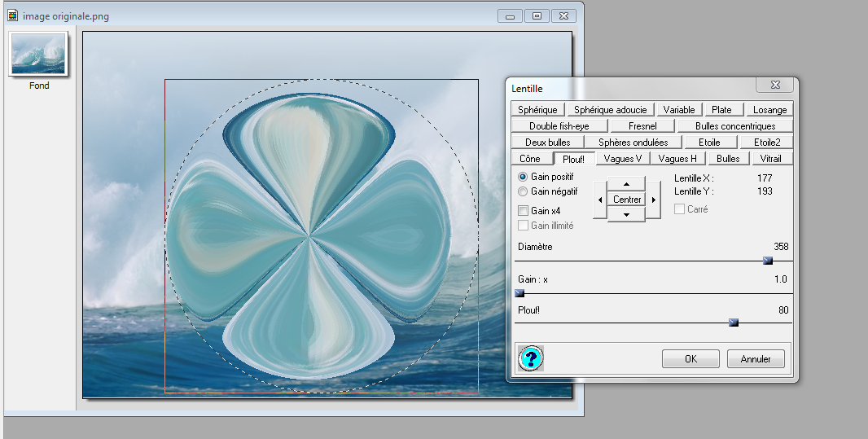Select the Bulles concentriques tab
This screenshot has height=439, width=868.
tap(734, 126)
